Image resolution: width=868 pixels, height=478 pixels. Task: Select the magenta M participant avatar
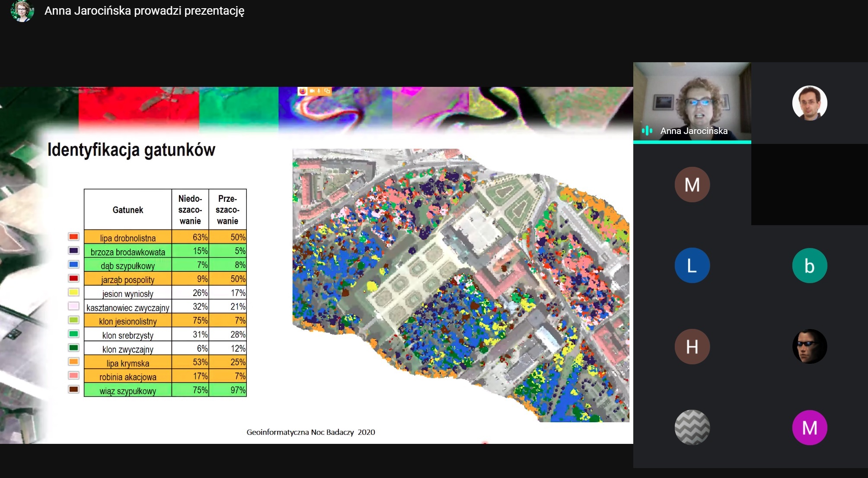(810, 427)
